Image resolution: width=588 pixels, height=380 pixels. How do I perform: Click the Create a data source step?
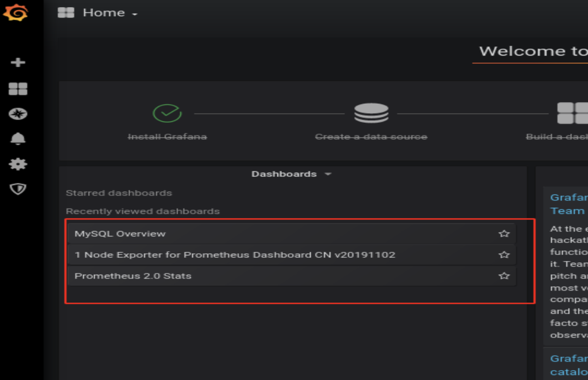point(371,136)
